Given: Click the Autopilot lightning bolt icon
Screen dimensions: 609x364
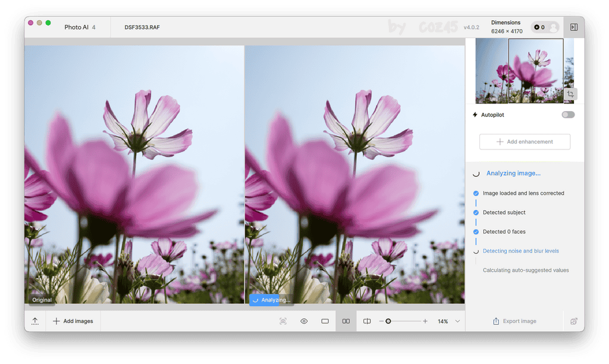Looking at the screenshot, I should tap(475, 115).
